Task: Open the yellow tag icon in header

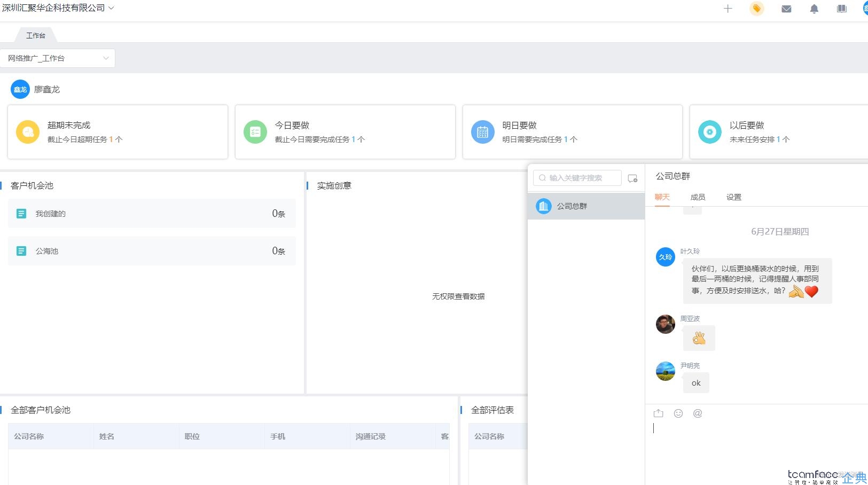Action: click(x=757, y=9)
